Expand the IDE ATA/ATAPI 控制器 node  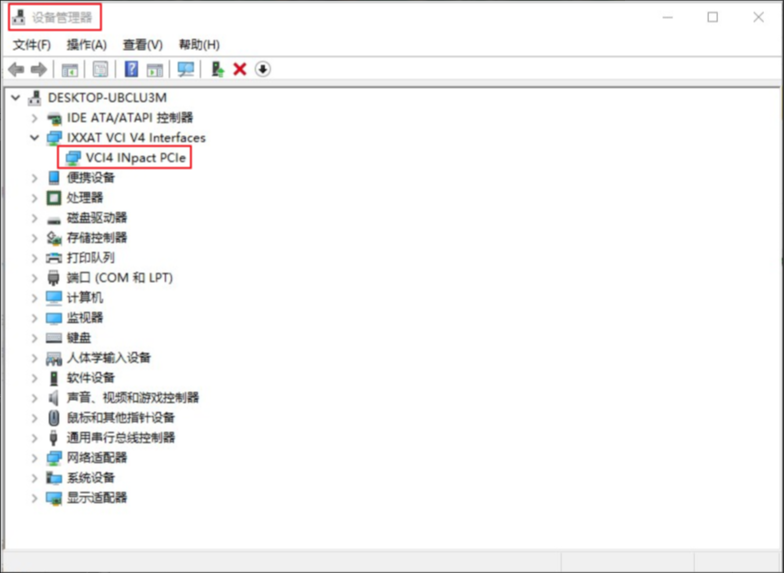point(34,118)
